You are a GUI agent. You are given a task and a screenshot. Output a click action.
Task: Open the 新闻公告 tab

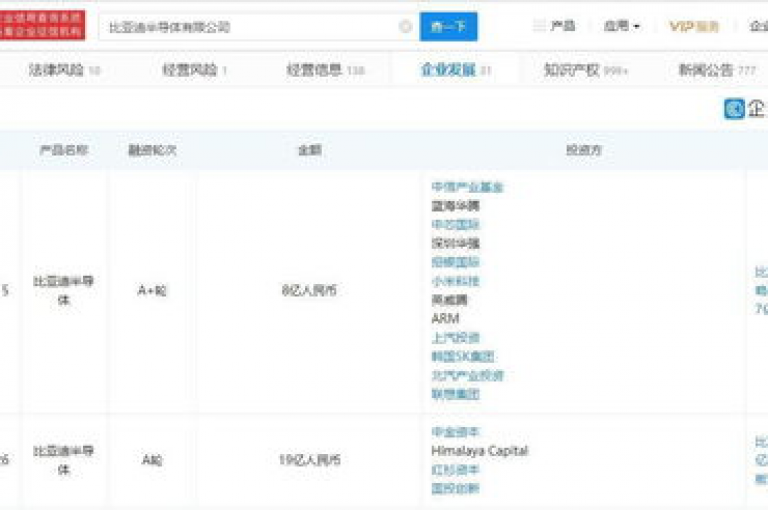(x=717, y=70)
